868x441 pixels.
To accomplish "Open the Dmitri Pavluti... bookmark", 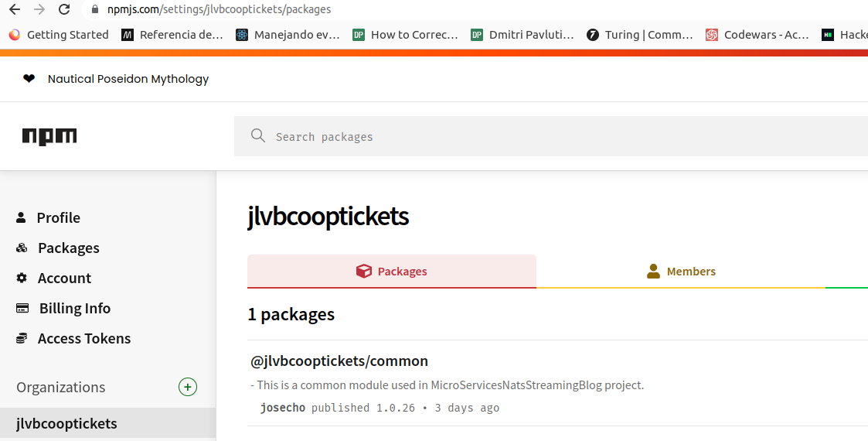I will point(522,35).
